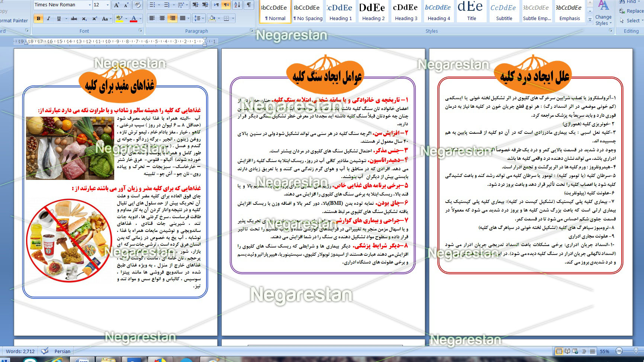Apply the Emphasis style

click(569, 12)
